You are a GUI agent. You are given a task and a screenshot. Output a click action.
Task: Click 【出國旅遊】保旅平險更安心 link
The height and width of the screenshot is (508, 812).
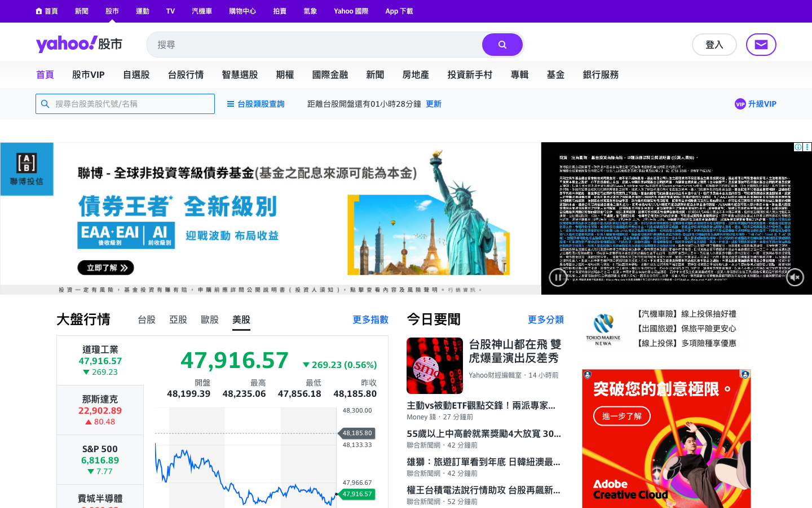pos(685,329)
